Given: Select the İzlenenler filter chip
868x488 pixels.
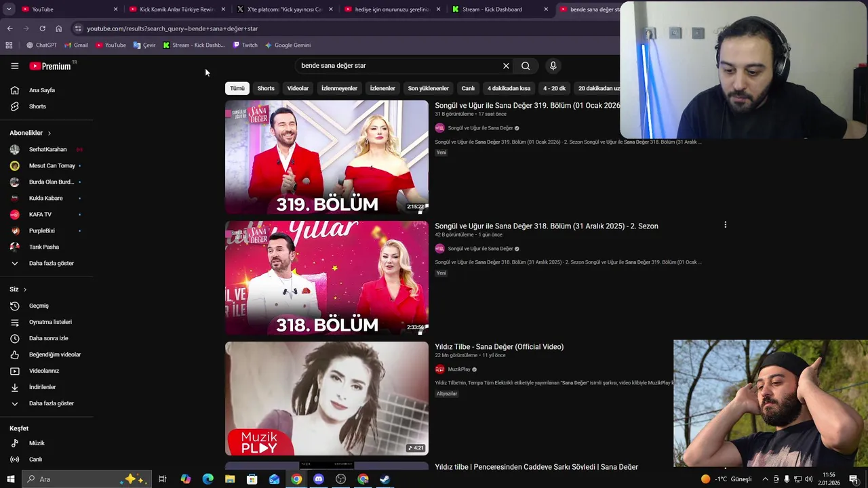Looking at the screenshot, I should click(x=382, y=88).
